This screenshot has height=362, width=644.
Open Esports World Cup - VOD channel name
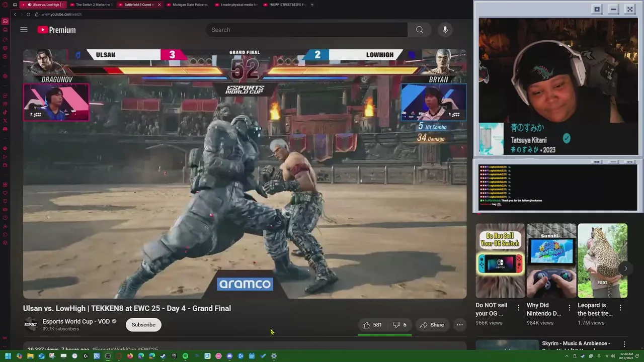pyautogui.click(x=76, y=321)
